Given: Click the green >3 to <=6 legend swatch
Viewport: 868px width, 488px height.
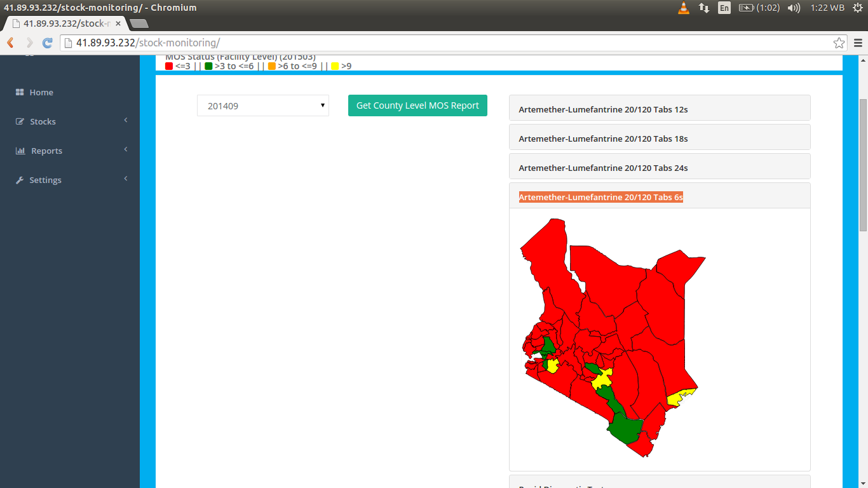Looking at the screenshot, I should tap(208, 66).
